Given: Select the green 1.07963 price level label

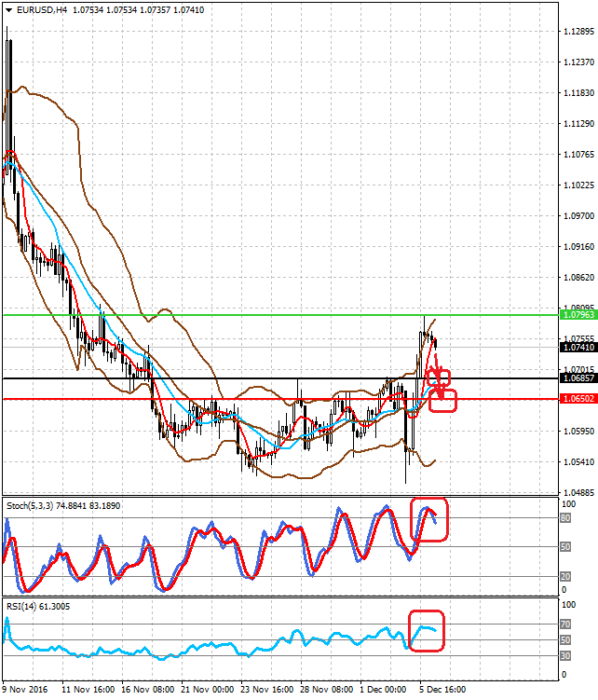Looking at the screenshot, I should (578, 315).
